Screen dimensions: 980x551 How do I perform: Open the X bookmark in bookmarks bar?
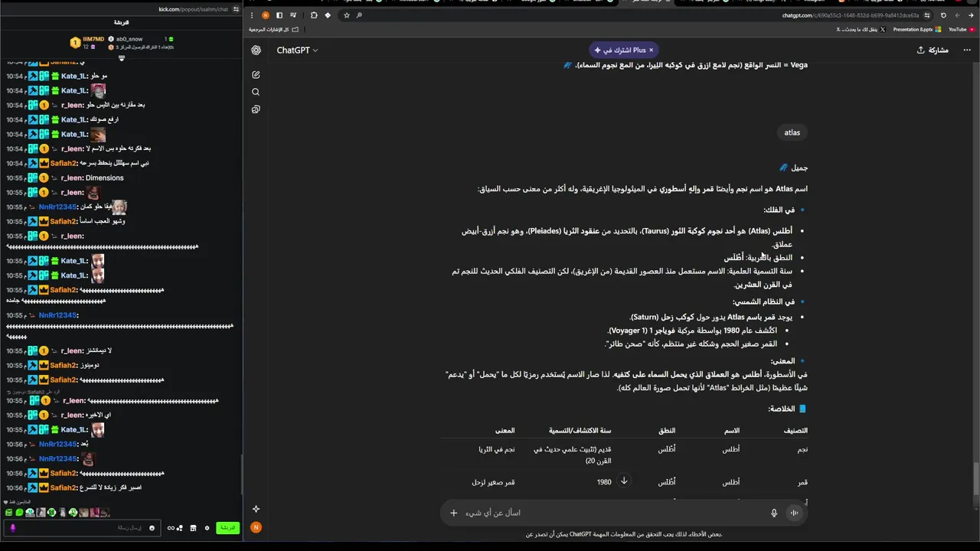tap(861, 29)
